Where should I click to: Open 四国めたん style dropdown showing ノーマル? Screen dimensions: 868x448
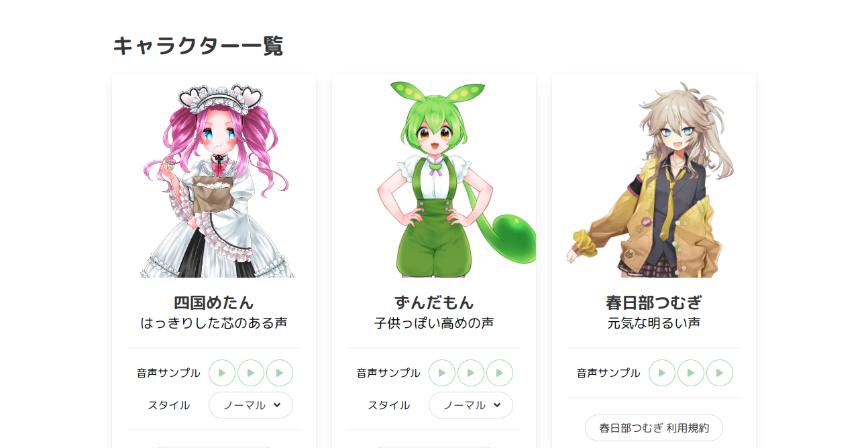[x=251, y=405]
